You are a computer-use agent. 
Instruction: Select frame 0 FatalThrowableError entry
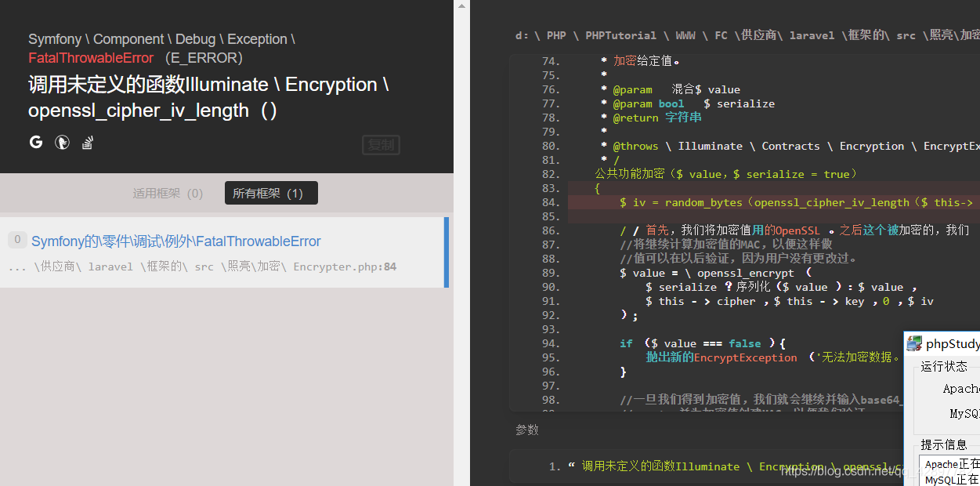click(x=225, y=252)
